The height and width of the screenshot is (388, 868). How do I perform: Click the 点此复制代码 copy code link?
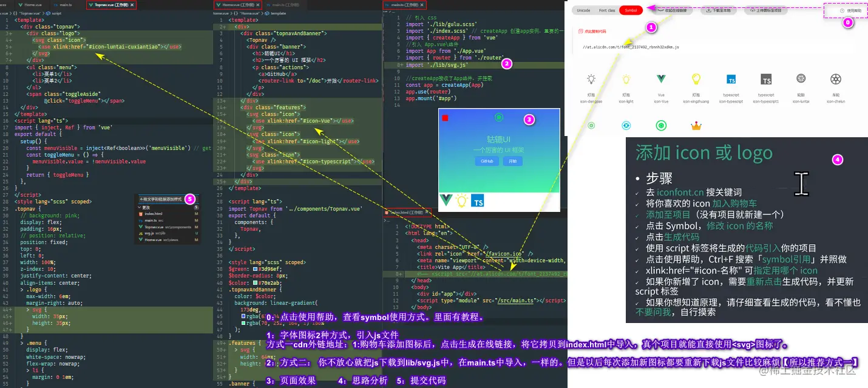pyautogui.click(x=593, y=31)
